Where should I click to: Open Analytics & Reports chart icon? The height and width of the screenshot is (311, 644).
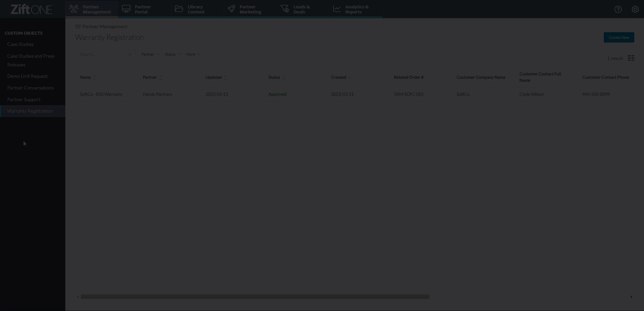pyautogui.click(x=337, y=8)
